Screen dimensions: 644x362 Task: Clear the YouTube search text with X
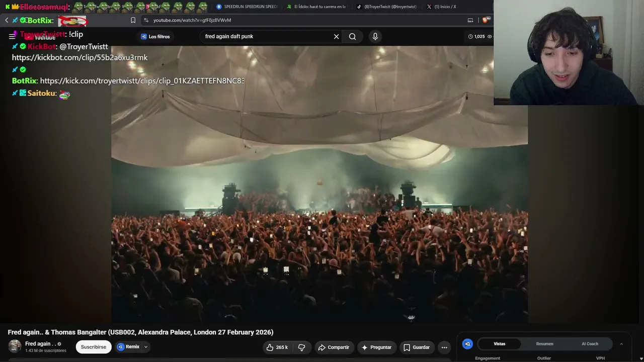click(336, 36)
